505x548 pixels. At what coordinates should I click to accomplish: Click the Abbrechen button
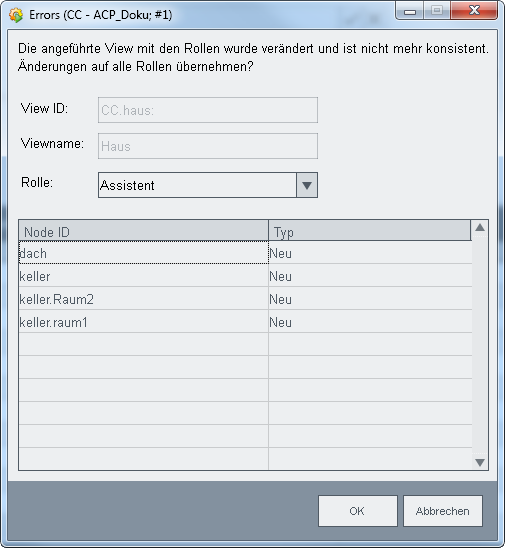(443, 511)
